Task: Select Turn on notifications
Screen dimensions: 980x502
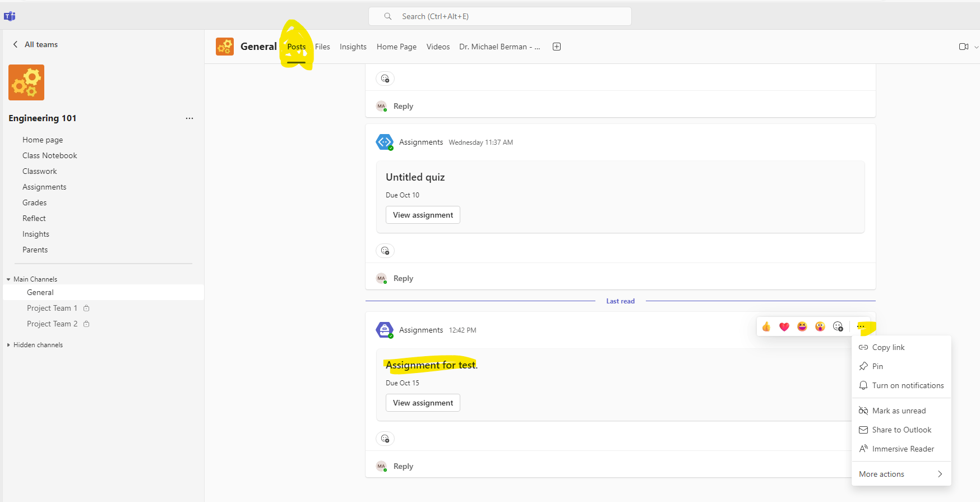Action: coord(902,385)
